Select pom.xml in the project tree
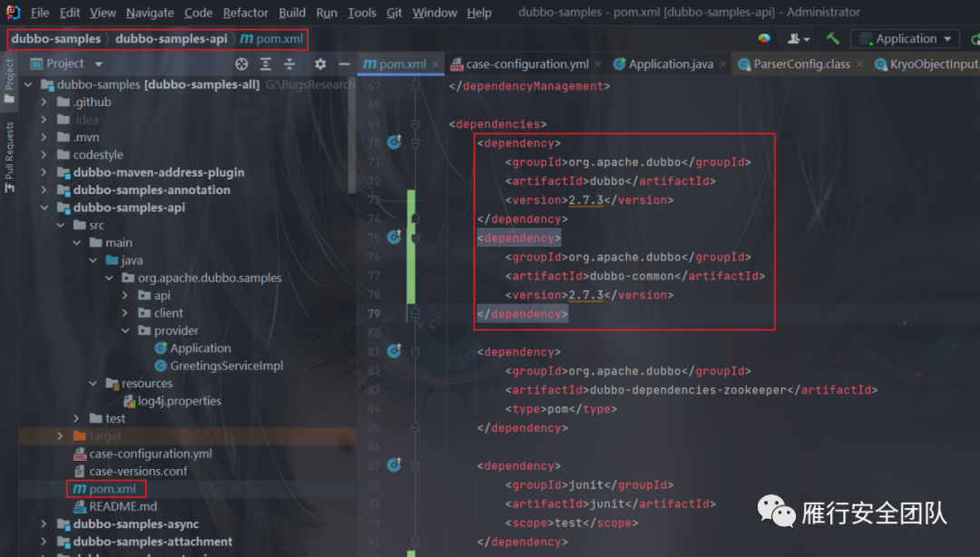The width and height of the screenshot is (980, 557). tap(113, 489)
